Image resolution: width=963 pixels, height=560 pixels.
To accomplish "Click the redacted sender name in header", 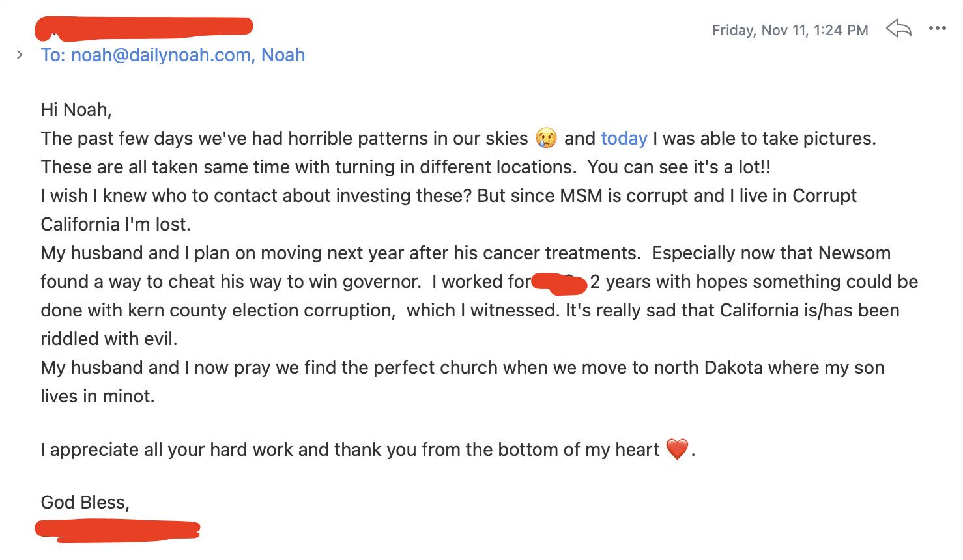I will 143,27.
